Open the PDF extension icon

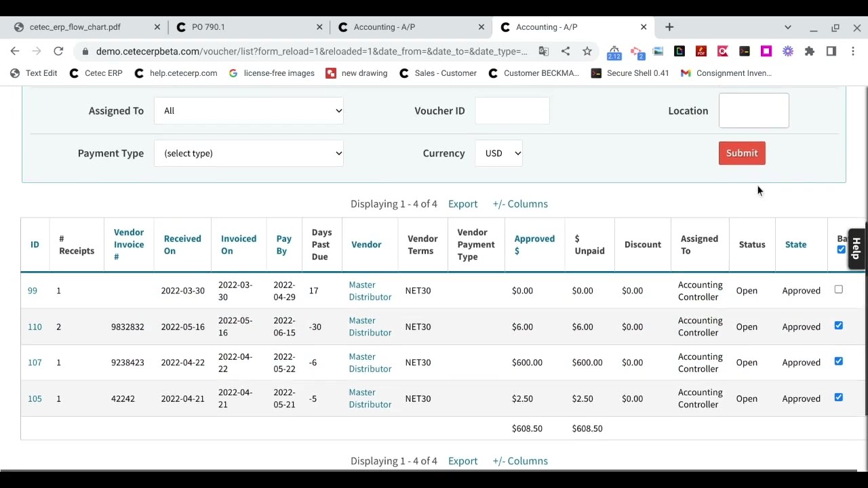(701, 52)
